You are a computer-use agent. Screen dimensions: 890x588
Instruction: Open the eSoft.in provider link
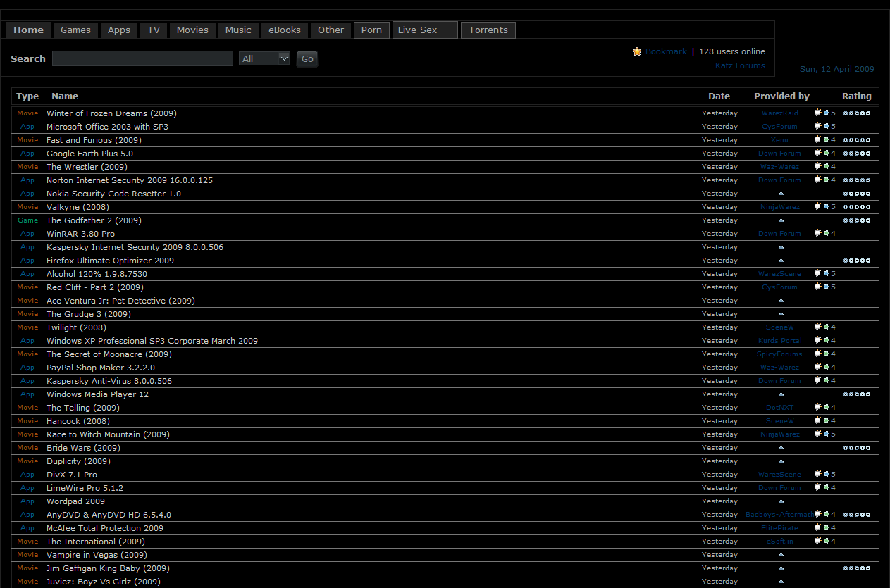[x=780, y=542]
